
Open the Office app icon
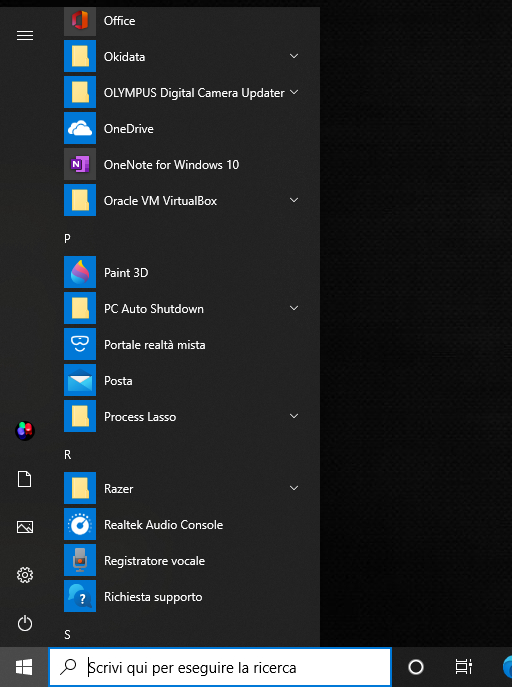(80, 20)
